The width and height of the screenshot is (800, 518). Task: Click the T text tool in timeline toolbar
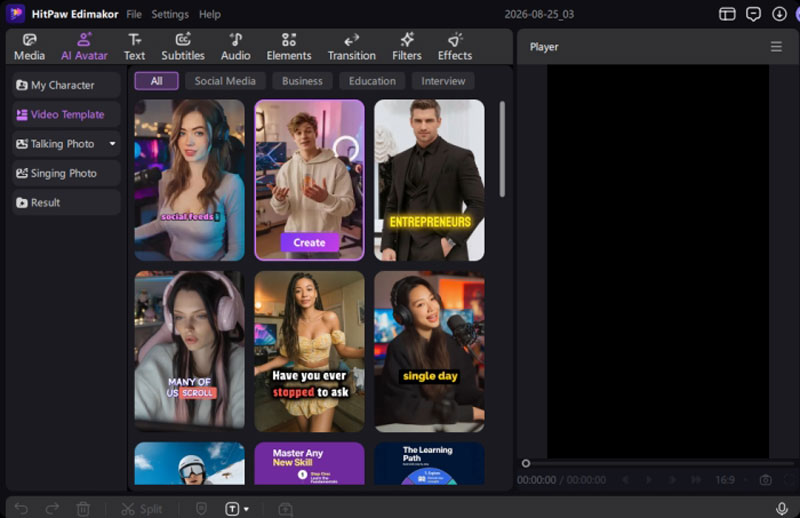(232, 509)
